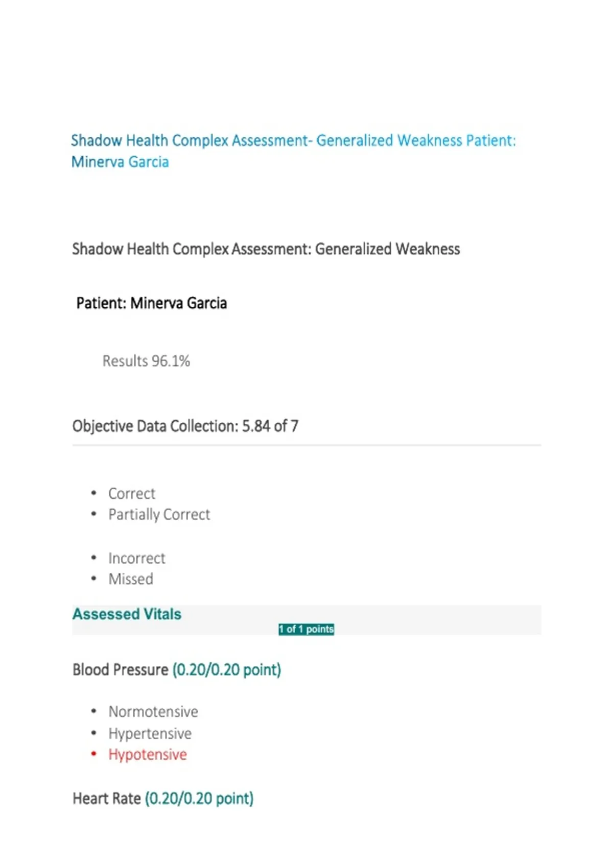Select the Shadow Health Complex Assessment: Generalized Weakness heading
Viewport: 613px width, 868px height.
(x=266, y=249)
